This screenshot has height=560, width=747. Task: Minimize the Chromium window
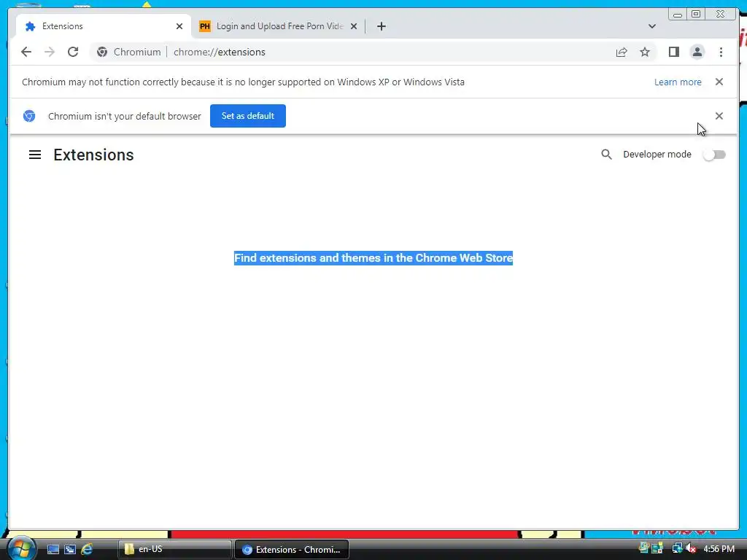(x=678, y=14)
